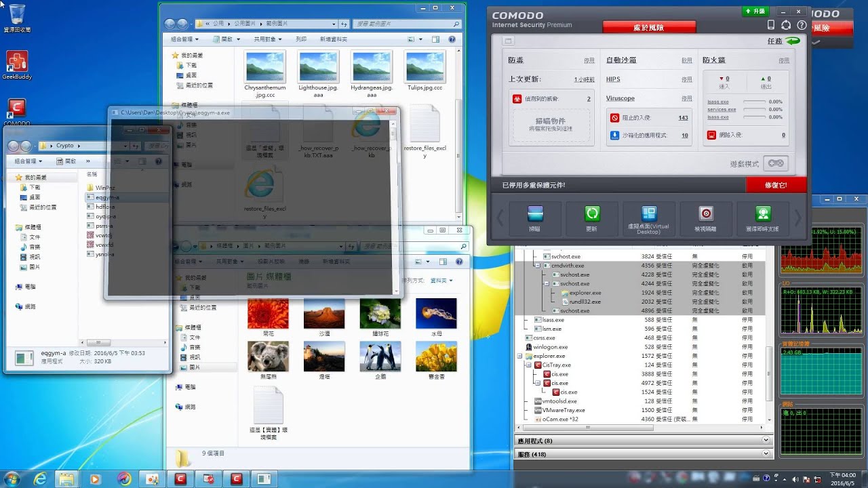Select the WinPez folder in Crypto window

coord(100,188)
